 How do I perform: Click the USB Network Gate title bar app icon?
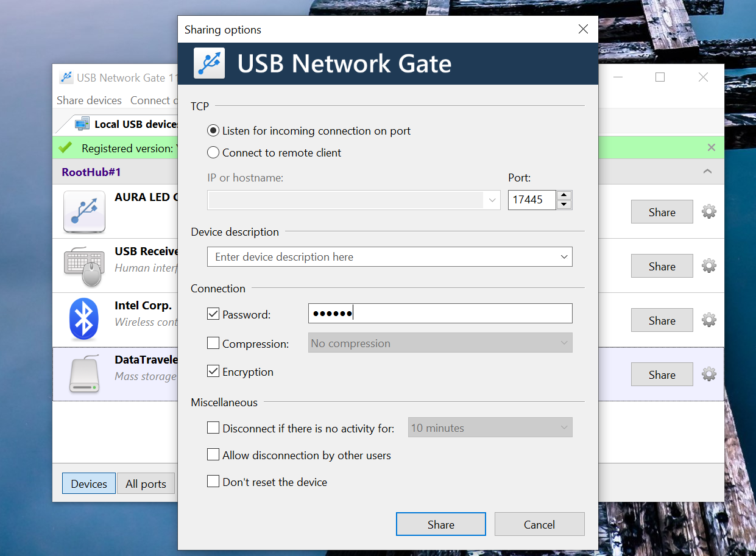click(x=66, y=77)
